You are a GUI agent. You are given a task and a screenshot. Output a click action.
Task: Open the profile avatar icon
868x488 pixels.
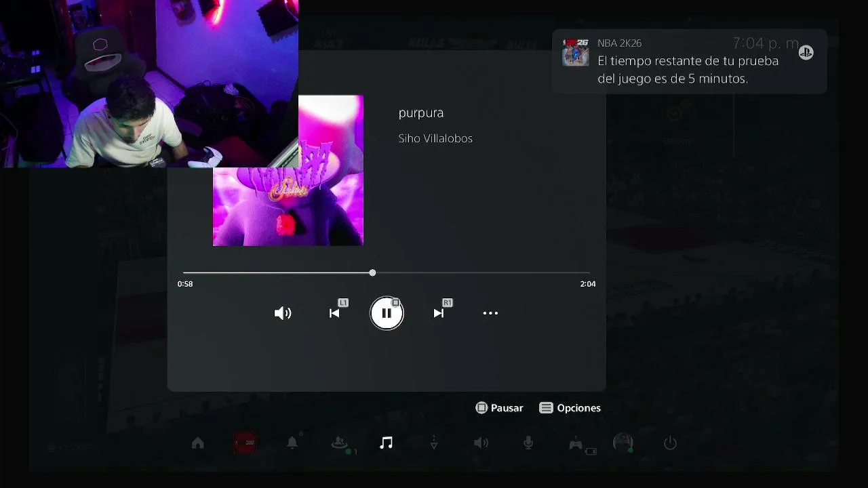point(623,443)
